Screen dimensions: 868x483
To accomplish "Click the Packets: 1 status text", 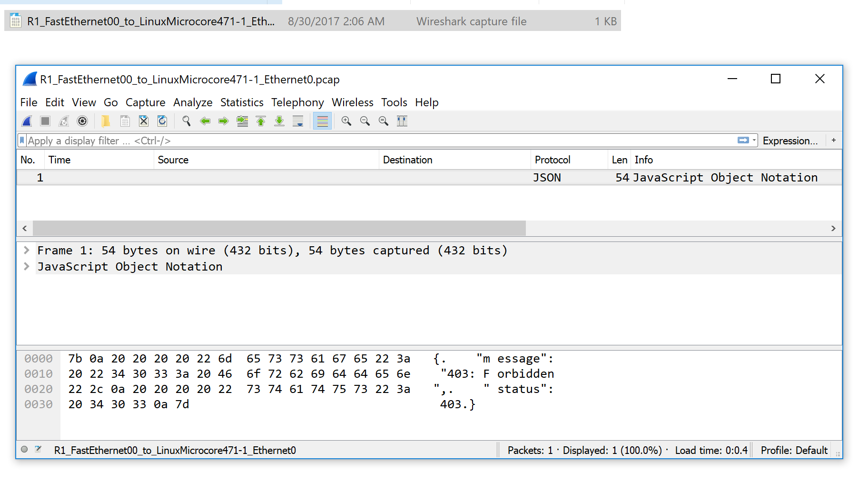I will coord(530,450).
